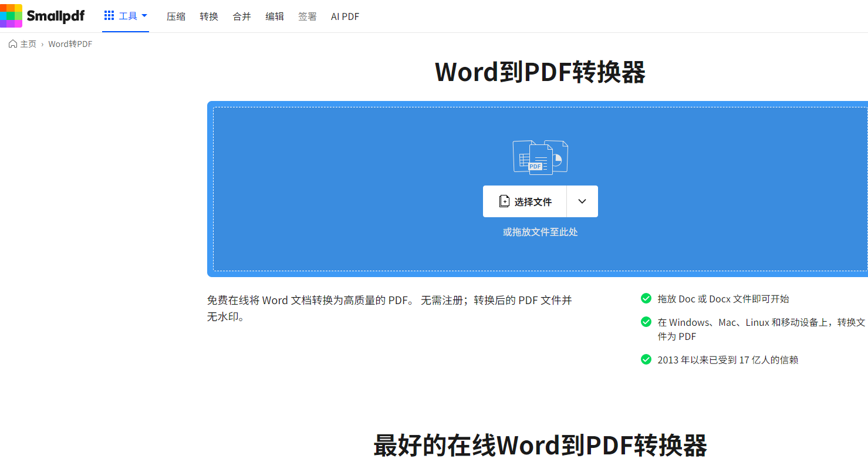
Task: Click green checkmark beside 拖放 Doc 或 Docx
Action: click(646, 298)
